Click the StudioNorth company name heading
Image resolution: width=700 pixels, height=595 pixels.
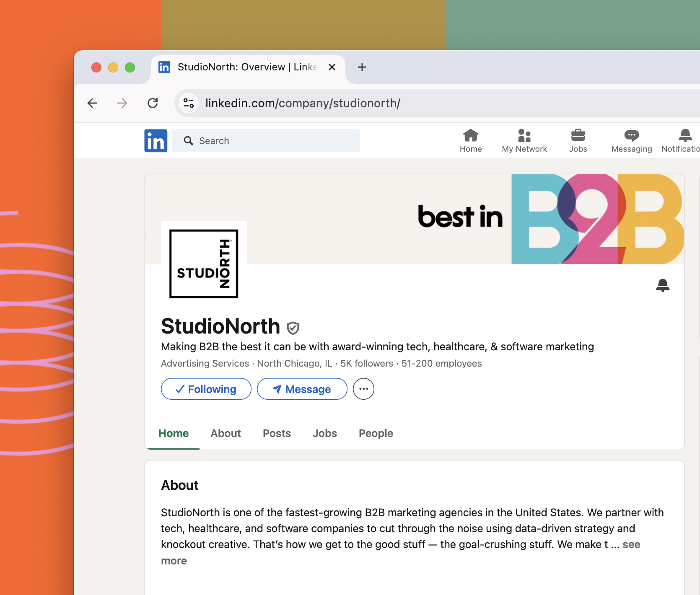tap(220, 326)
